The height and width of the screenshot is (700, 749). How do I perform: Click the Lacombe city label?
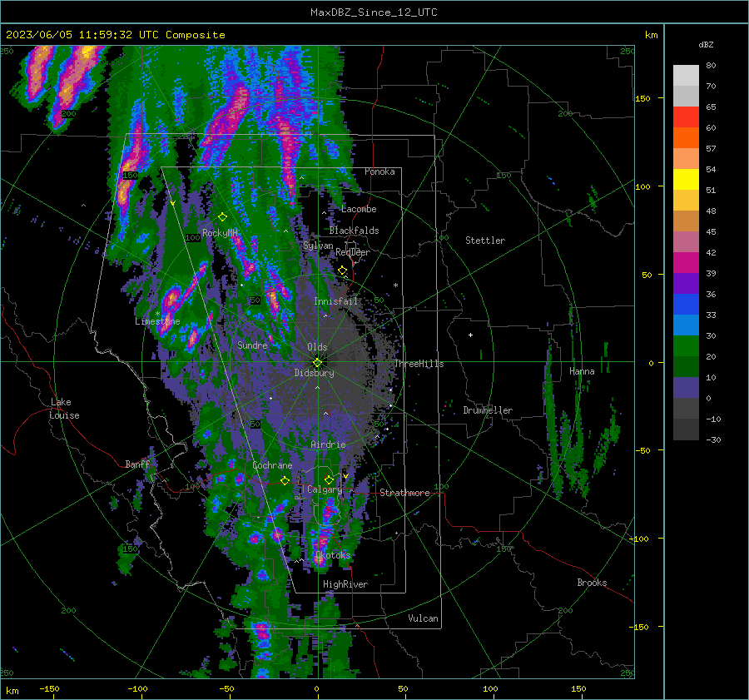pyautogui.click(x=359, y=209)
